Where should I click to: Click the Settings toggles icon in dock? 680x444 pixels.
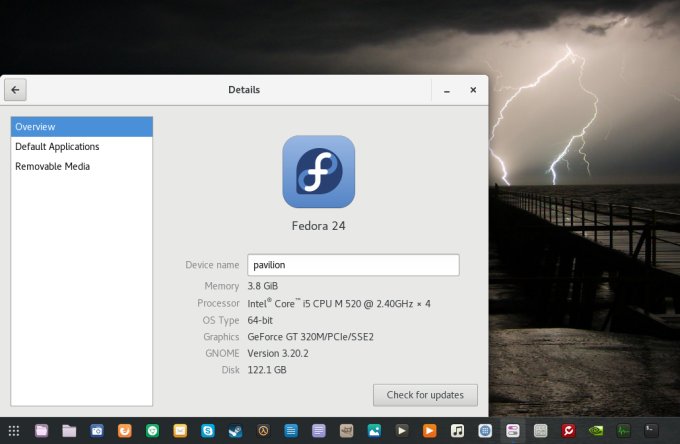(513, 431)
